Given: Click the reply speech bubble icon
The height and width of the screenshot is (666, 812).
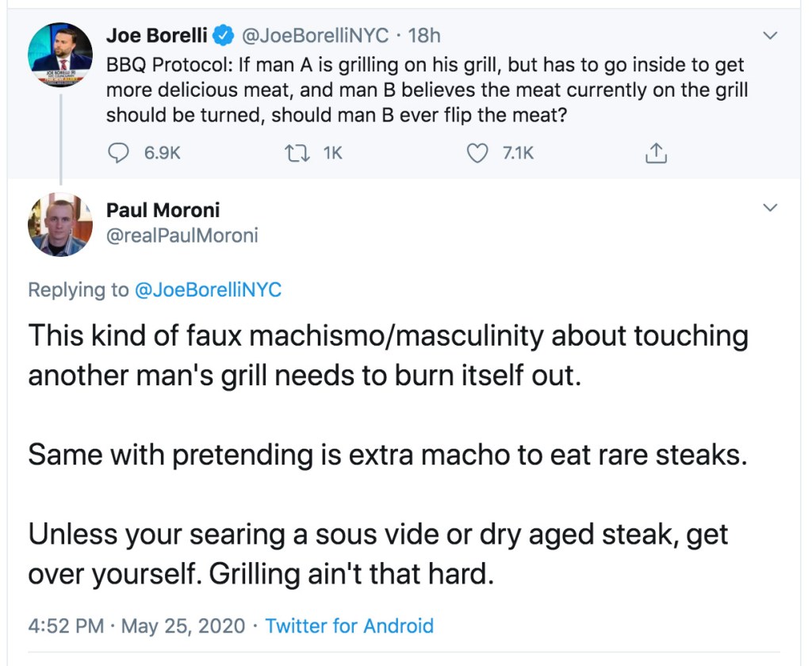Looking at the screenshot, I should (119, 152).
